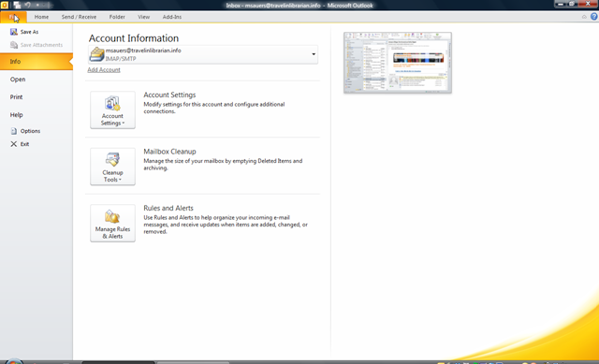Image resolution: width=599 pixels, height=364 pixels.
Task: Click the Options page icon
Action: pos(14,131)
